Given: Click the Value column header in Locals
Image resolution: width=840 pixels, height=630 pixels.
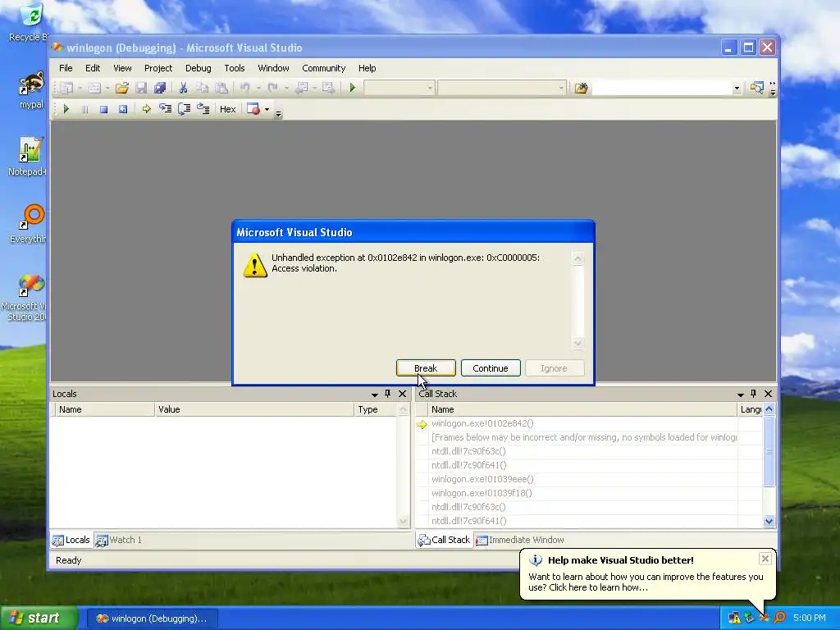Looking at the screenshot, I should [254, 409].
